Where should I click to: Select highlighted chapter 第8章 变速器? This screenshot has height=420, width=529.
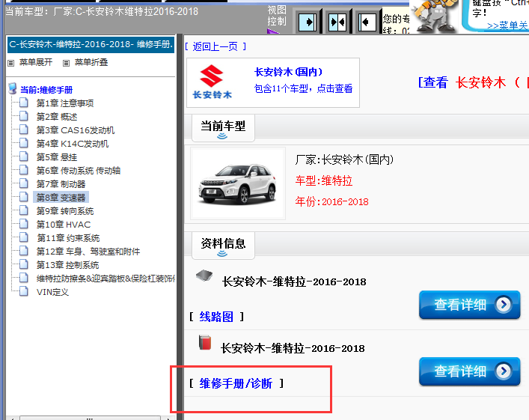[x=61, y=197]
